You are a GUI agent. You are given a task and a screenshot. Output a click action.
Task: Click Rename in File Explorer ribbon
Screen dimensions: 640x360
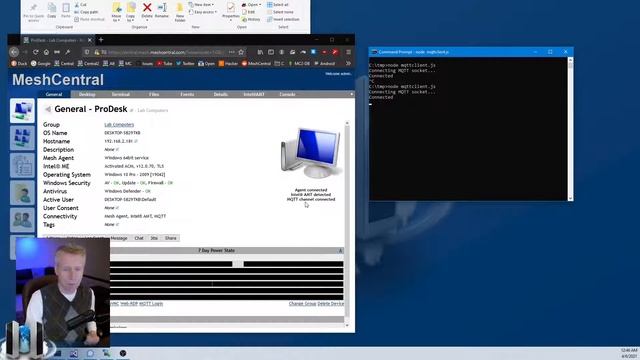pos(162,11)
